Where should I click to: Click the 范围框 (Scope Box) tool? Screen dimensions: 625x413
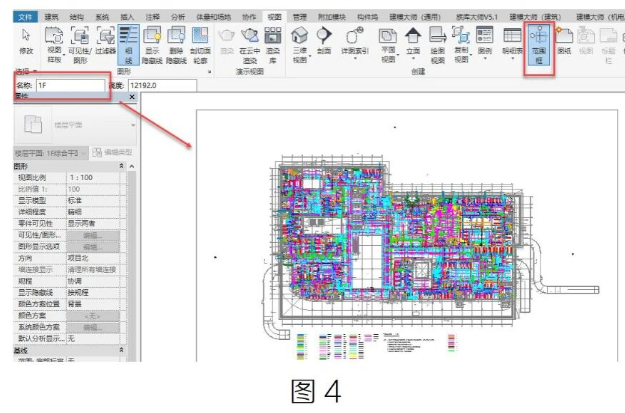click(x=539, y=45)
